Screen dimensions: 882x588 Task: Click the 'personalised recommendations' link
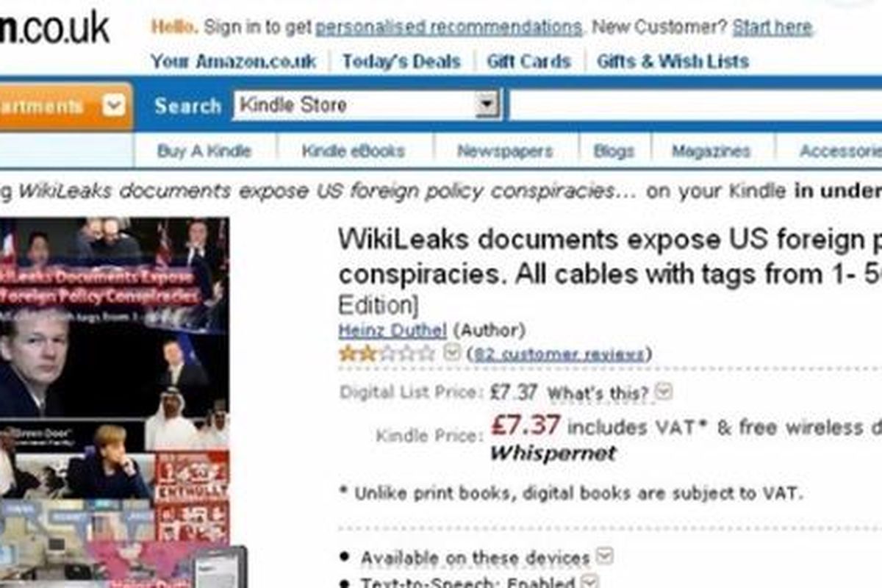(x=449, y=28)
